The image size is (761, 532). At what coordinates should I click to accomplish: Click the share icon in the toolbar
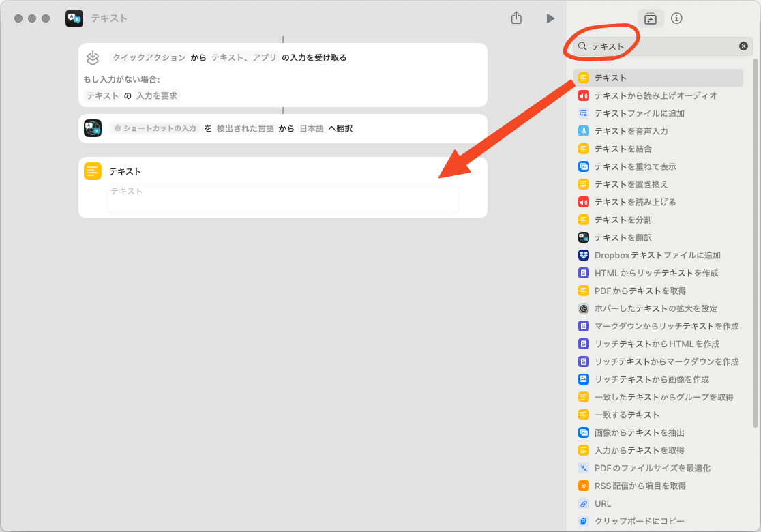tap(516, 18)
